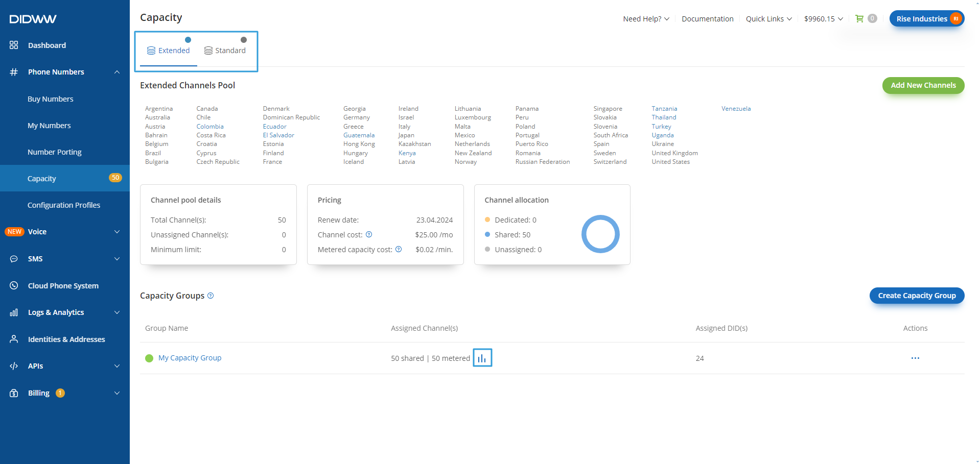Click Create Capacity Group button
The image size is (980, 464).
(x=917, y=296)
